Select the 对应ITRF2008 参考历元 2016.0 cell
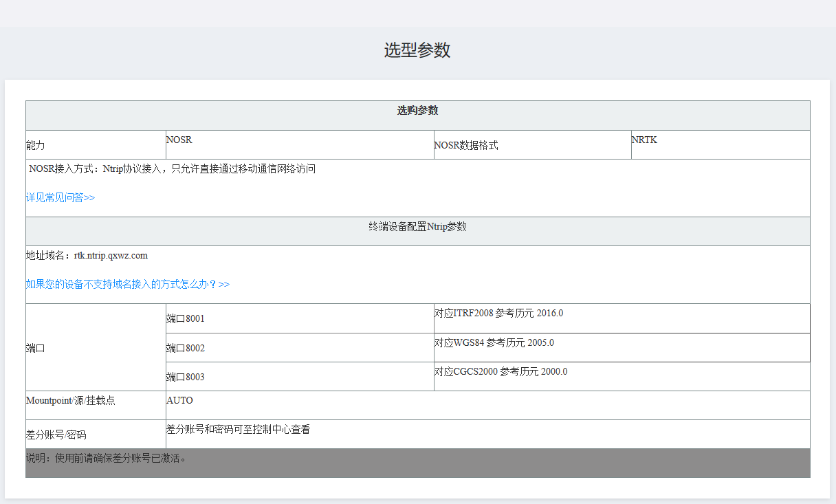The image size is (836, 504). coord(496,313)
